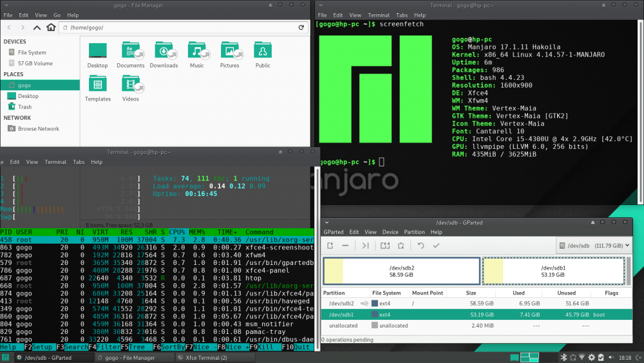Click 18:18 clock on panel
The image size is (644, 363).
[x=625, y=358]
